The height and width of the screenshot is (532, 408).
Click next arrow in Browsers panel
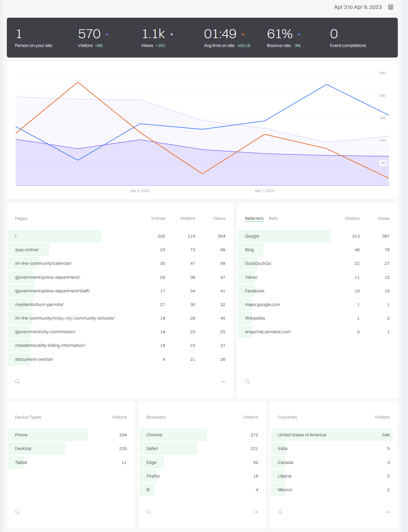[x=255, y=512]
